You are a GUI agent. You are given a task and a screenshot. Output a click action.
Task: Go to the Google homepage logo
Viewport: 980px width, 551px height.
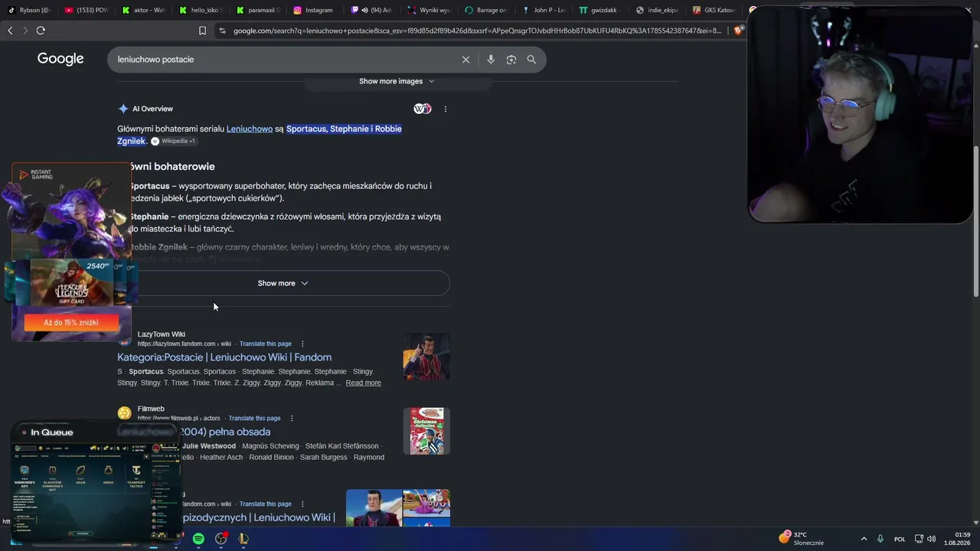(60, 59)
